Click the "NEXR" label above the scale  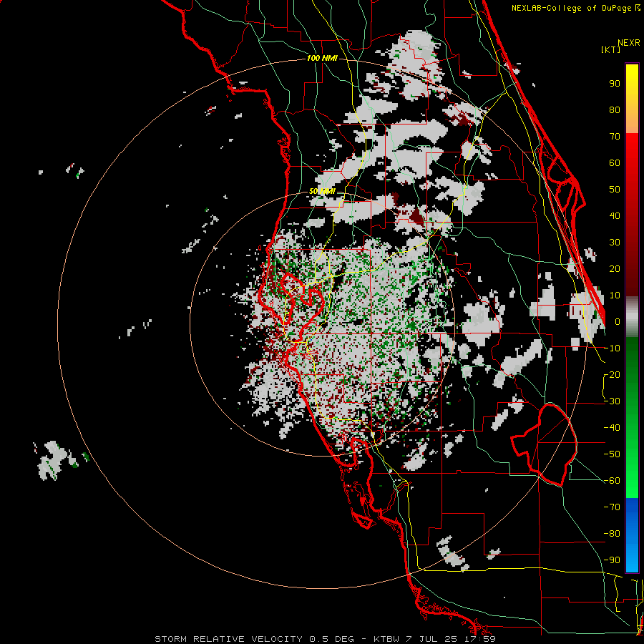pos(629,43)
